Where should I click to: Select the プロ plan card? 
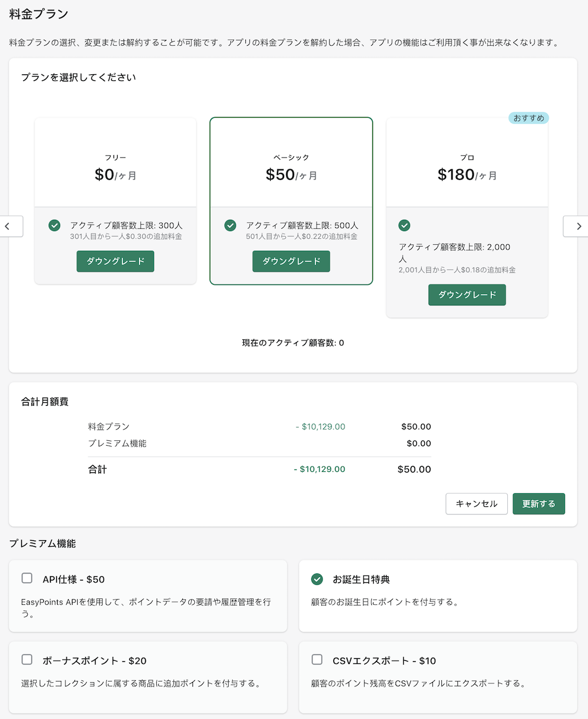pyautogui.click(x=467, y=166)
